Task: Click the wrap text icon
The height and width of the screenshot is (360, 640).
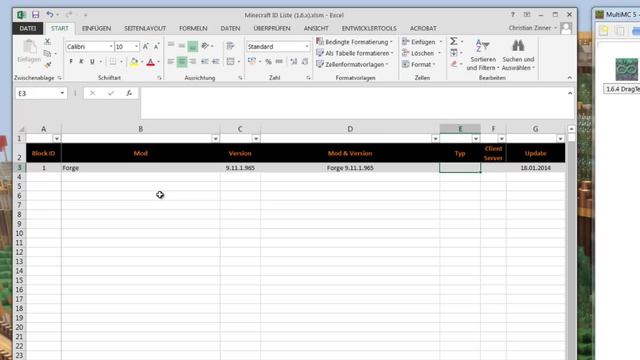Action: (x=230, y=46)
